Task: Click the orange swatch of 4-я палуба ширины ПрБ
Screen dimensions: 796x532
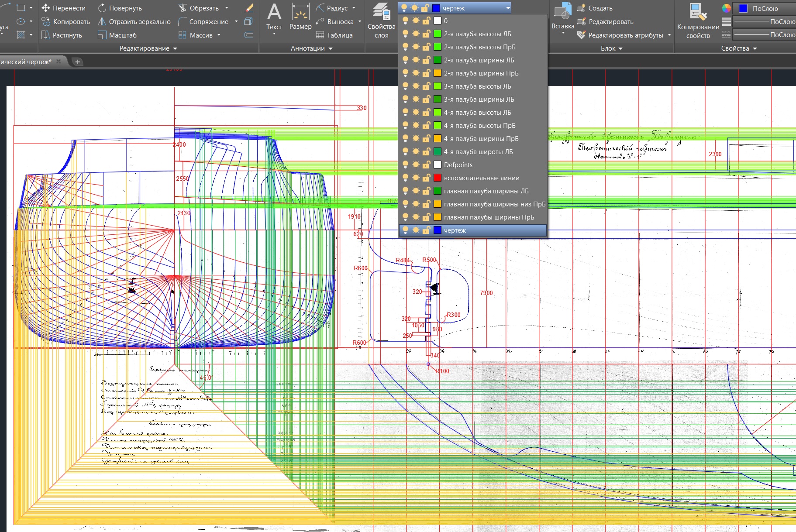Action: 437,138
